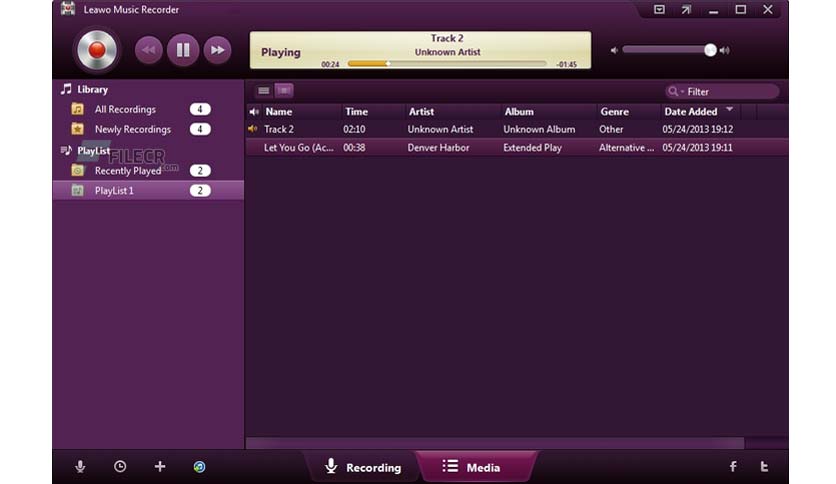Select the Let You Go song row
The image size is (836, 484).
(x=517, y=148)
